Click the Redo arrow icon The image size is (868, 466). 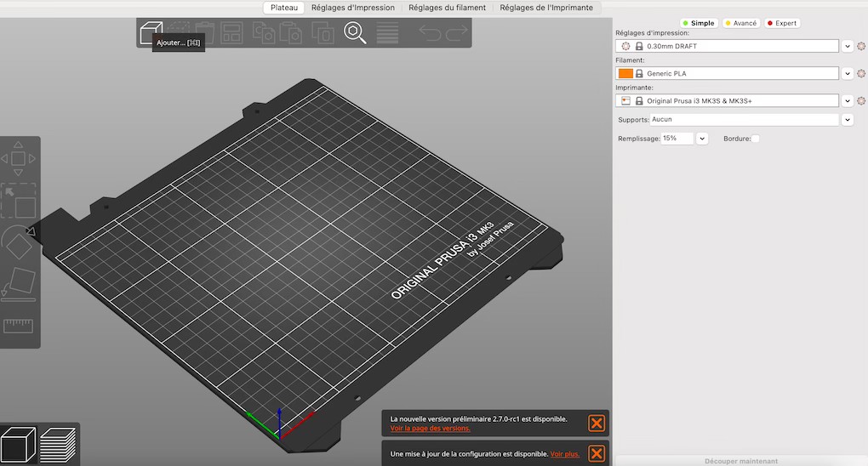point(457,32)
